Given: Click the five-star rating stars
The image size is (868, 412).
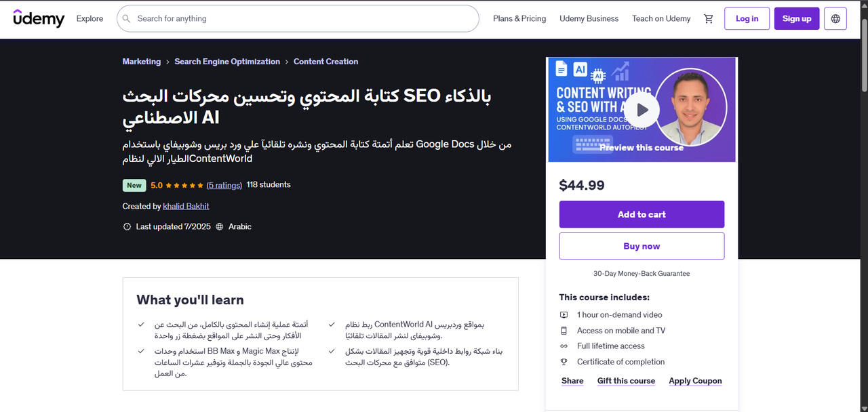Looking at the screenshot, I should (184, 185).
